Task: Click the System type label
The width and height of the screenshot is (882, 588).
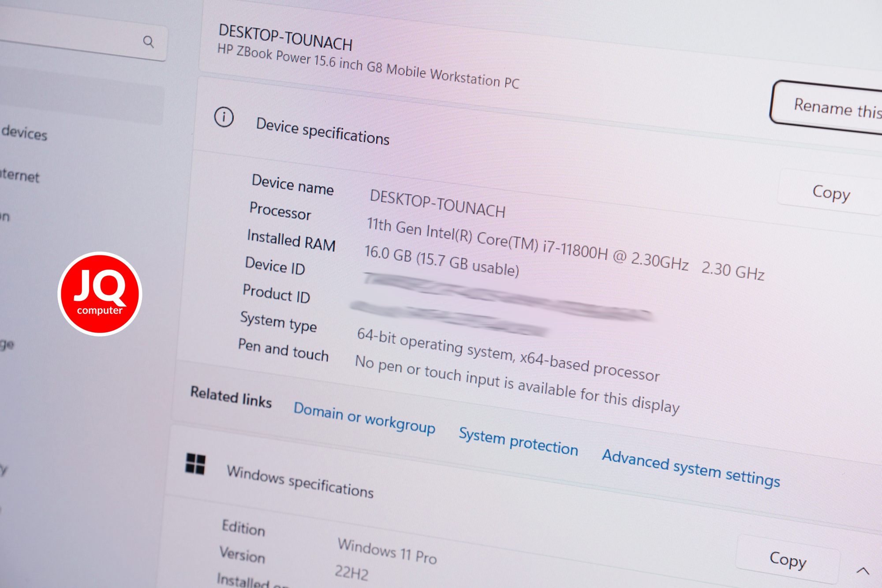Action: tap(278, 322)
